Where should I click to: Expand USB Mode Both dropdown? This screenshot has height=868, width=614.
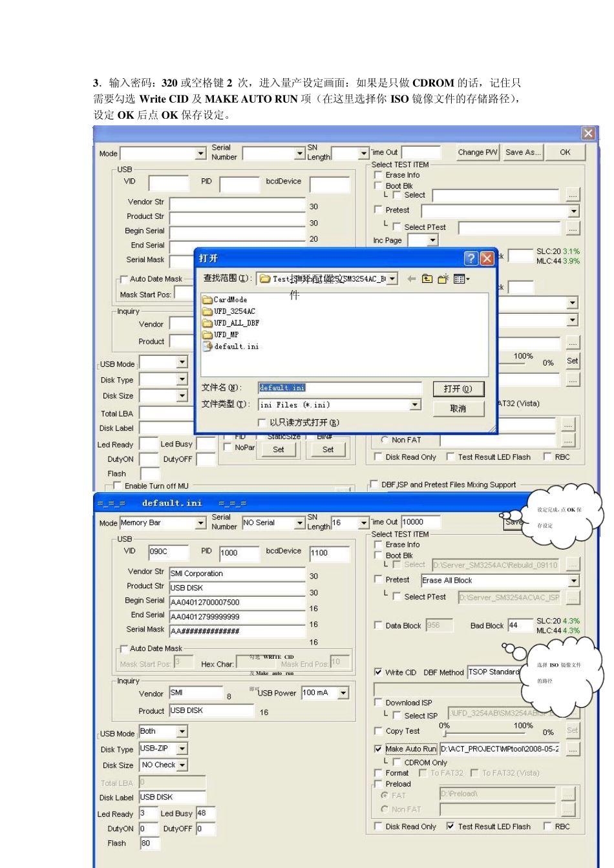tap(182, 732)
